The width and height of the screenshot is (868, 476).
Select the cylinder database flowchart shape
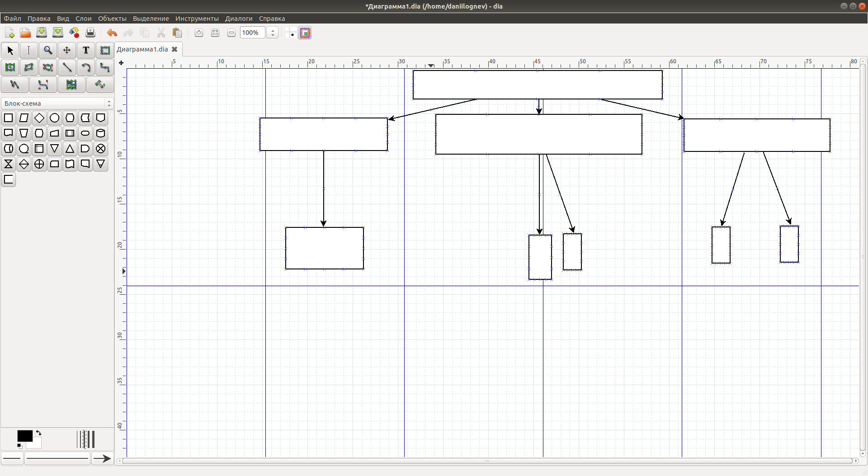tap(100, 133)
